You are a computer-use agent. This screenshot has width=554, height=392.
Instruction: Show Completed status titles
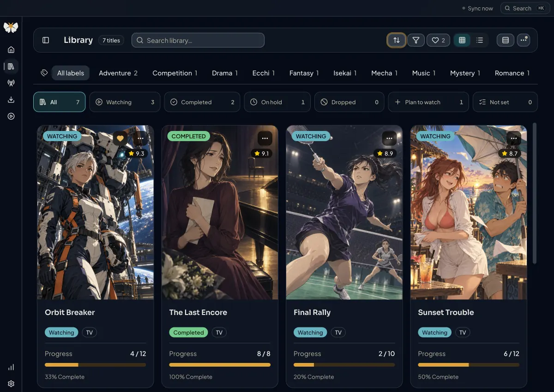202,102
